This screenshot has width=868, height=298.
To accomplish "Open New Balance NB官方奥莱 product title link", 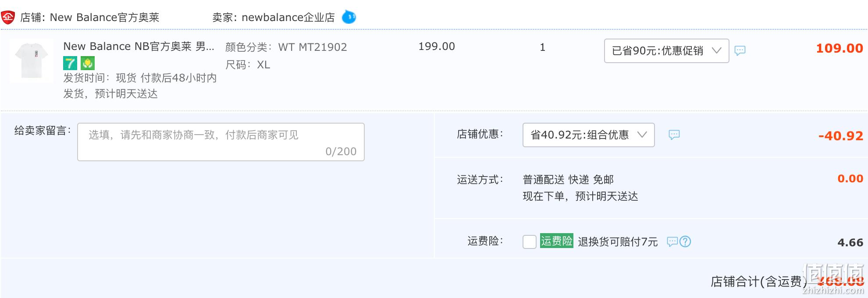I will coord(139,46).
